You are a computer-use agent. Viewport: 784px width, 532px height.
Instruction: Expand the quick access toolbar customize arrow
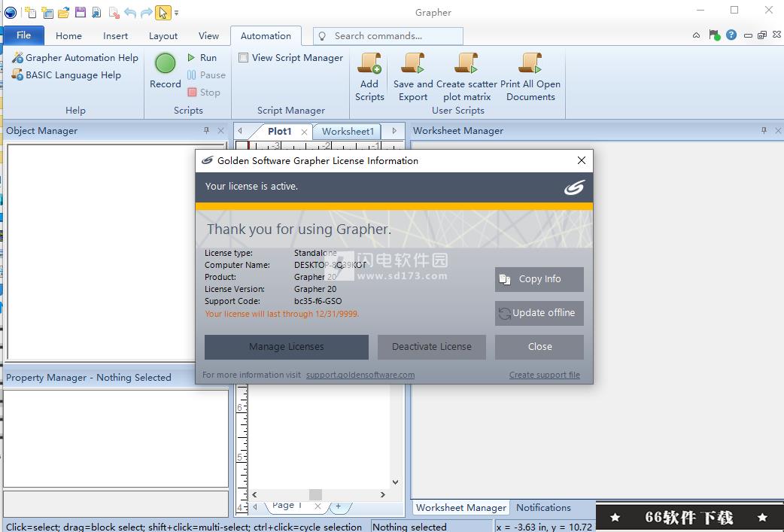176,13
